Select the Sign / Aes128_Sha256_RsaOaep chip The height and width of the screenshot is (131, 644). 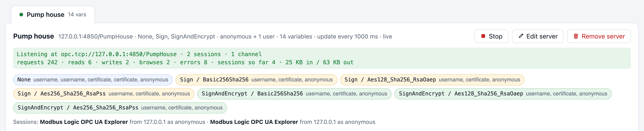pyautogui.click(x=432, y=80)
